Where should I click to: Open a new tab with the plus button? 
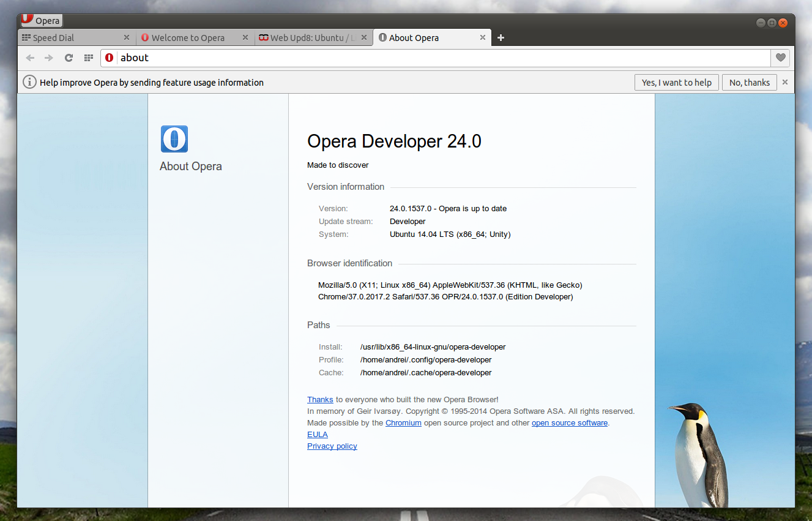tap(501, 37)
